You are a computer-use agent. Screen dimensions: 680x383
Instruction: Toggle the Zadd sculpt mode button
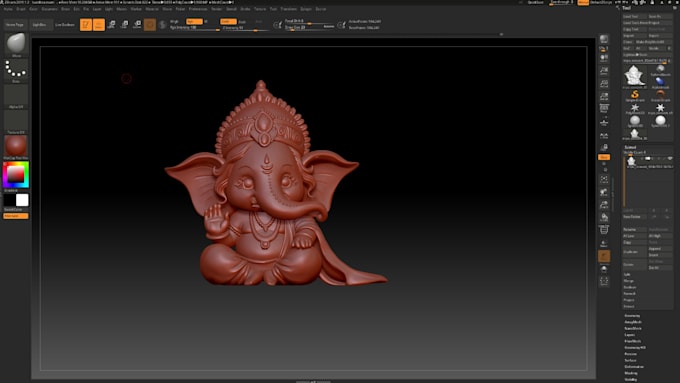tap(228, 21)
